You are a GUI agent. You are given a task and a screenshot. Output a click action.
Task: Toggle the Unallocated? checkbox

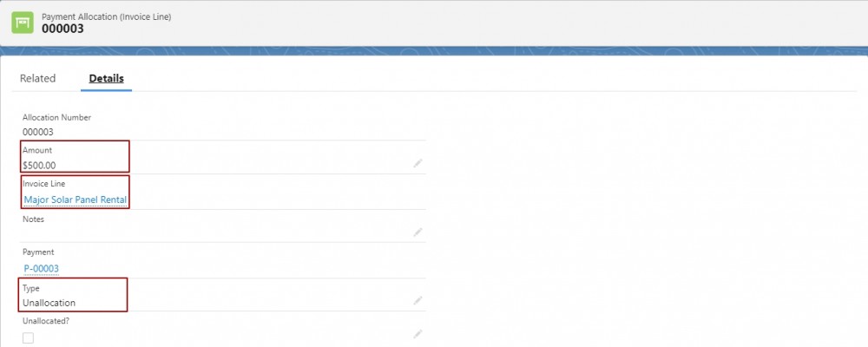(29, 337)
